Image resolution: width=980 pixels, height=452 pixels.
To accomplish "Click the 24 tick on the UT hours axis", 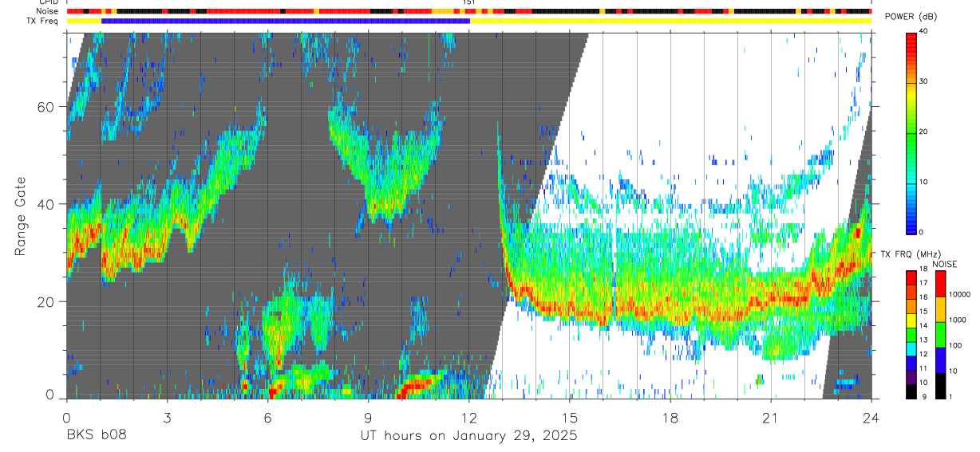I will (x=871, y=418).
